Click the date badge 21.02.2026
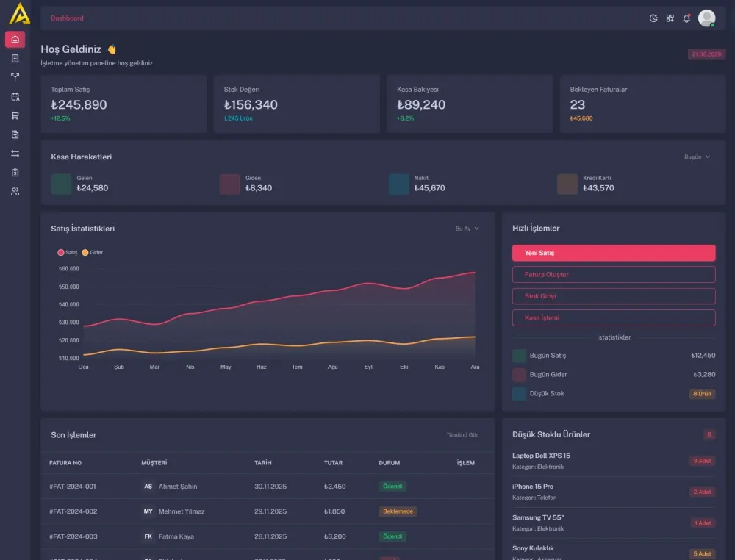Image resolution: width=735 pixels, height=560 pixels. point(706,54)
